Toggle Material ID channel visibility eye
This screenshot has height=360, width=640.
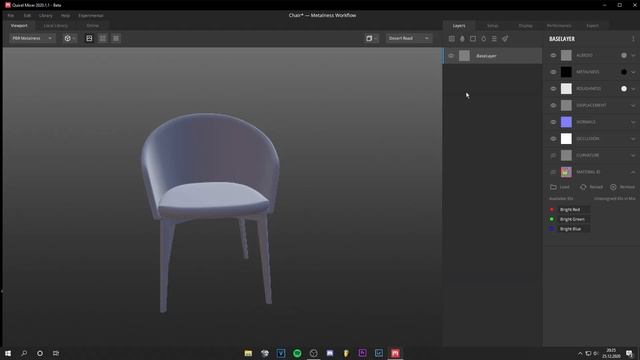click(x=553, y=172)
